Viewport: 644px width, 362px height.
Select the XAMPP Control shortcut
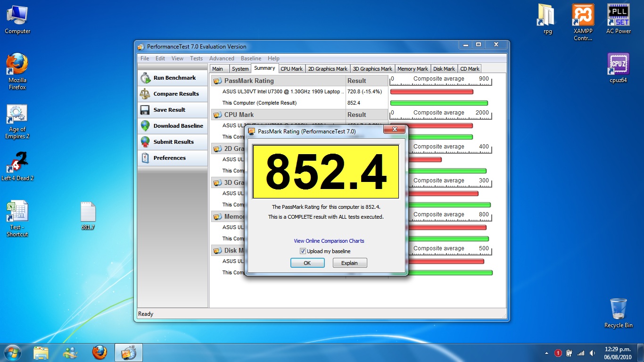point(583,22)
